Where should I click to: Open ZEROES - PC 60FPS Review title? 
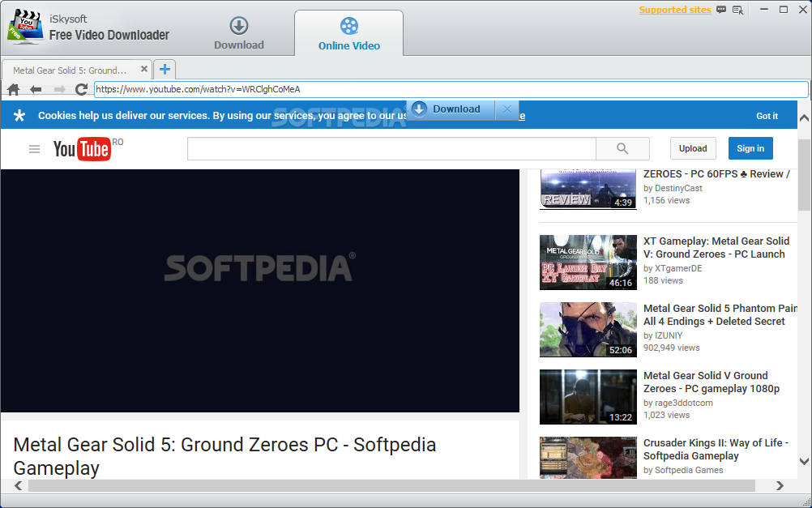(716, 174)
